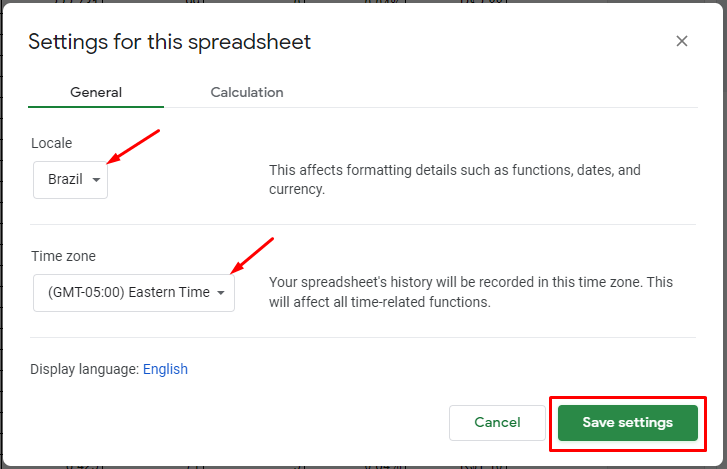Close the settings dialog with the X
Image resolution: width=727 pixels, height=469 pixels.
[682, 42]
